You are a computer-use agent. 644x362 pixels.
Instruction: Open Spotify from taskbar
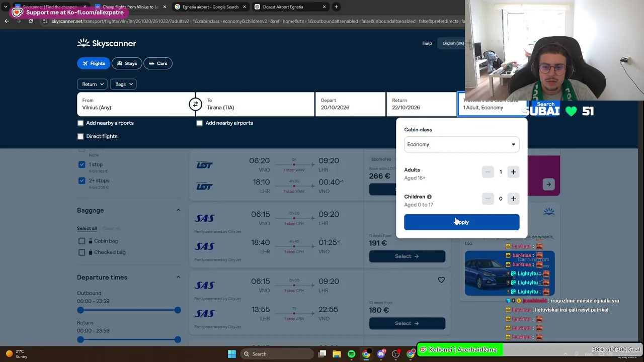[x=351, y=354]
